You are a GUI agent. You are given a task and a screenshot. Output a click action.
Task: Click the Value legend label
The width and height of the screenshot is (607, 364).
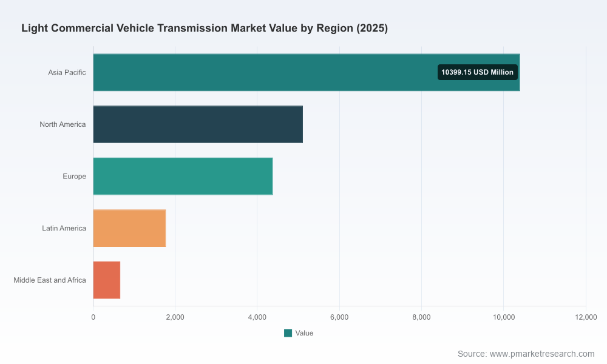click(x=304, y=333)
